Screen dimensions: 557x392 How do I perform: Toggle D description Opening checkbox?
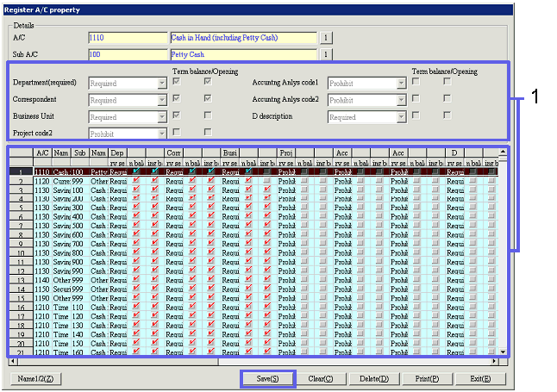tap(447, 115)
